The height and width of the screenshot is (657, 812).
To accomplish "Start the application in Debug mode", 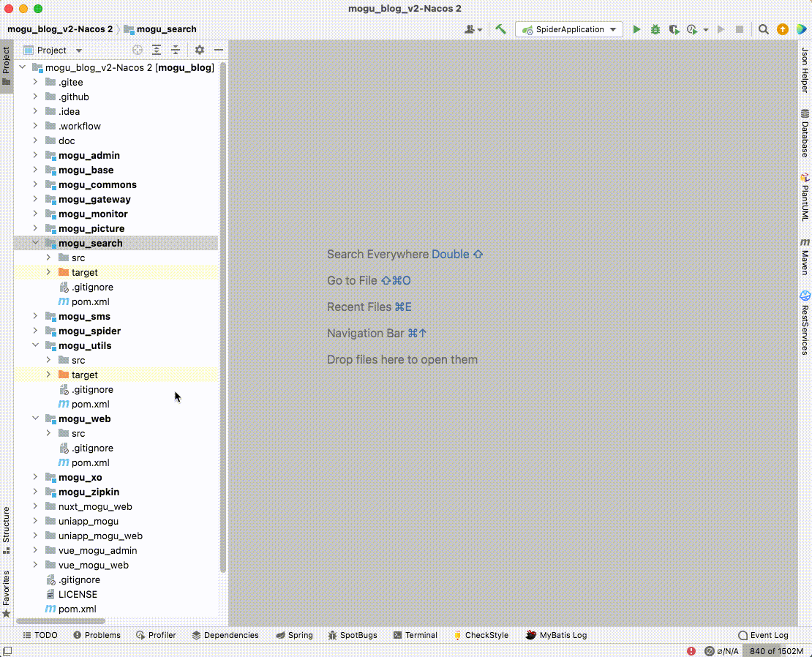I will point(654,29).
